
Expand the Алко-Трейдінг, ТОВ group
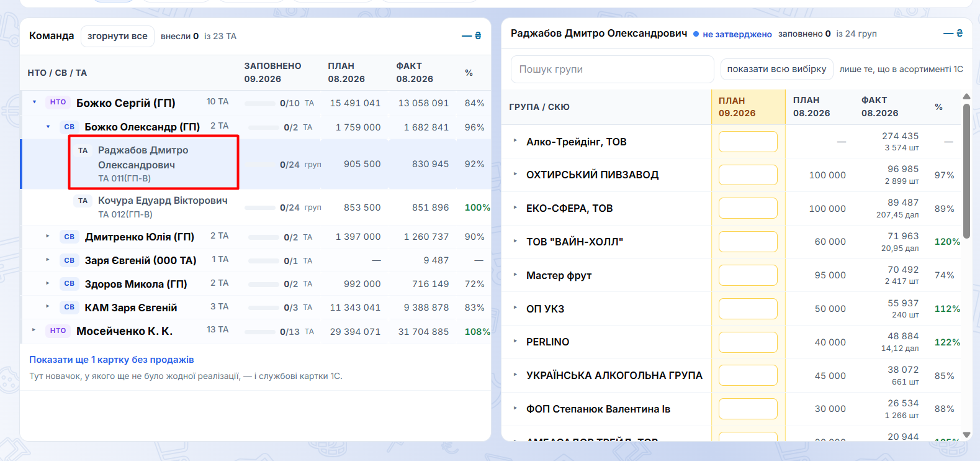[x=515, y=141]
